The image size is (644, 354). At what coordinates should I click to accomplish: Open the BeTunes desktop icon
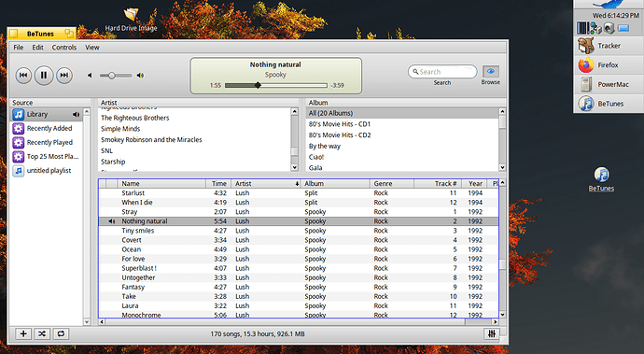pyautogui.click(x=601, y=179)
